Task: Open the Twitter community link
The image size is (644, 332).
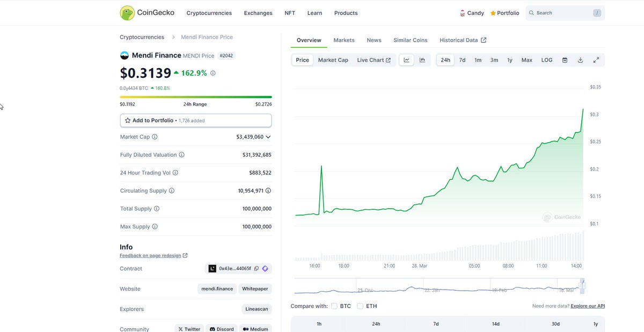Action: pos(189,329)
